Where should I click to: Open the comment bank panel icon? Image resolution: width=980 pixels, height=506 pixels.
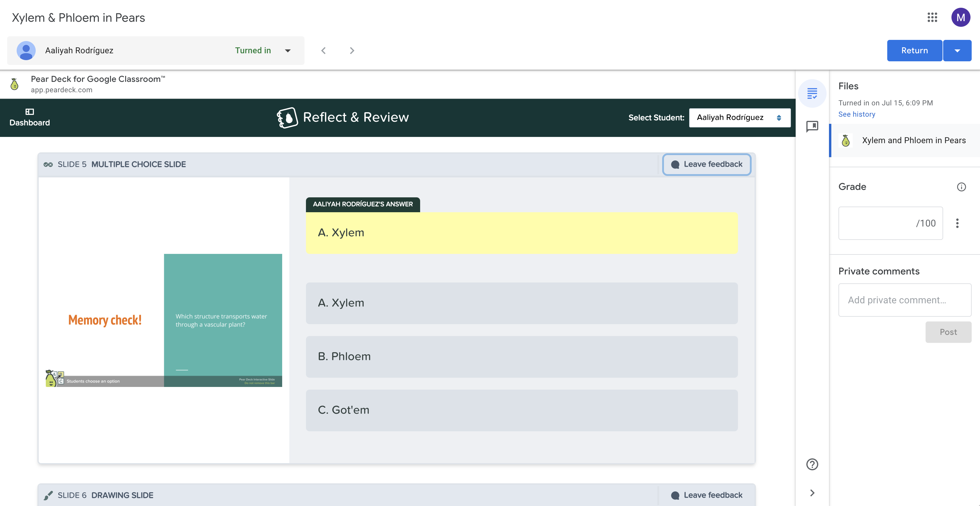(x=812, y=127)
